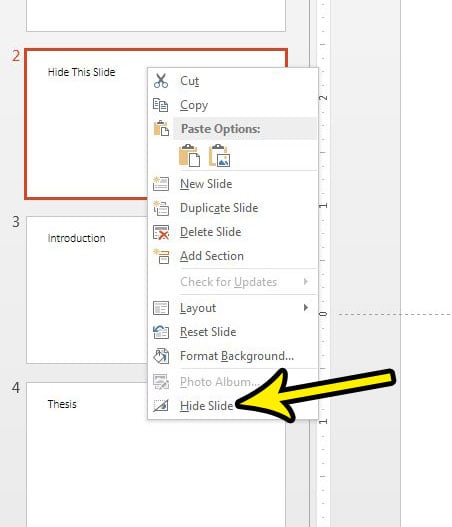This screenshot has height=527, width=452.
Task: Click the Hide Slide icon
Action: 161,406
